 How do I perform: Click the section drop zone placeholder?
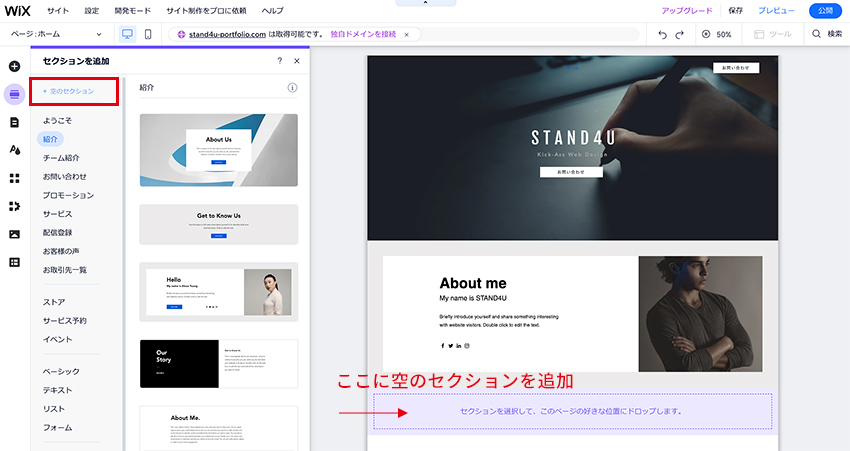tap(572, 411)
